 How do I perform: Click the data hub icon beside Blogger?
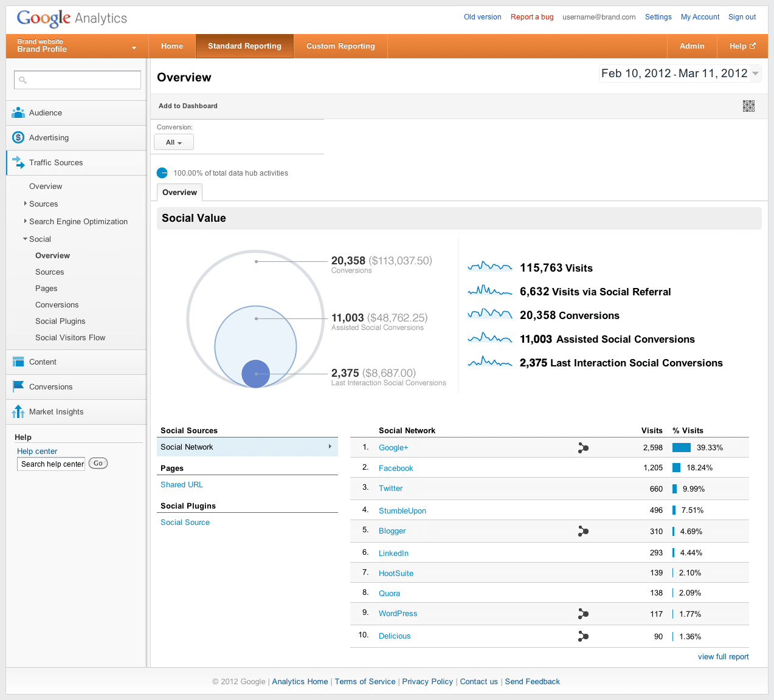pos(583,531)
